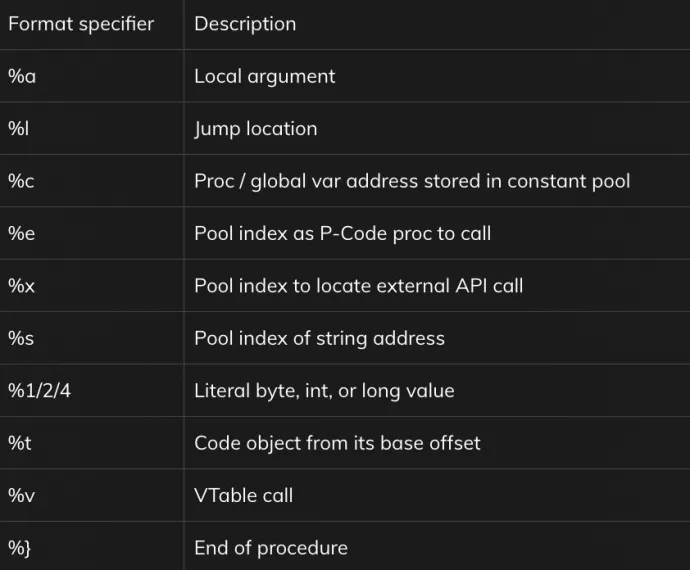Click the %t format specifier

[x=19, y=443]
